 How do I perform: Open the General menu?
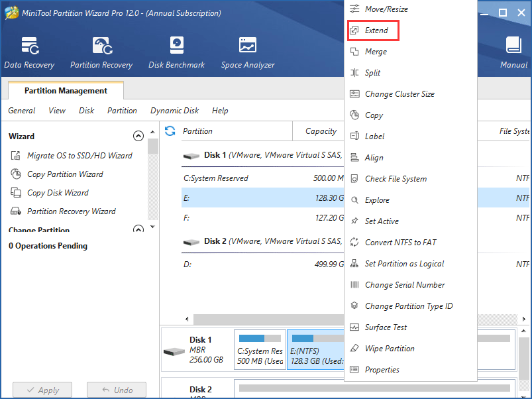22,111
